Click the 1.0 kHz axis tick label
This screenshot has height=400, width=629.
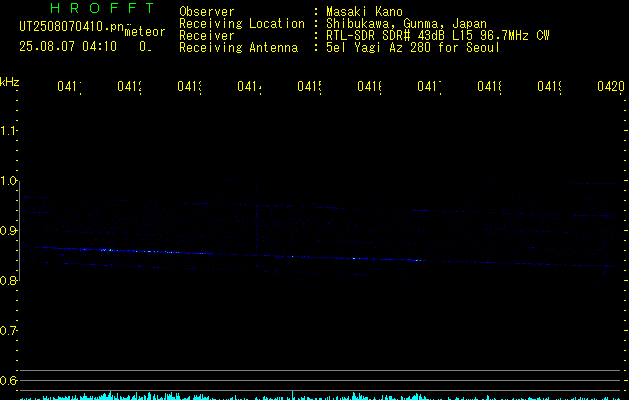point(8,181)
